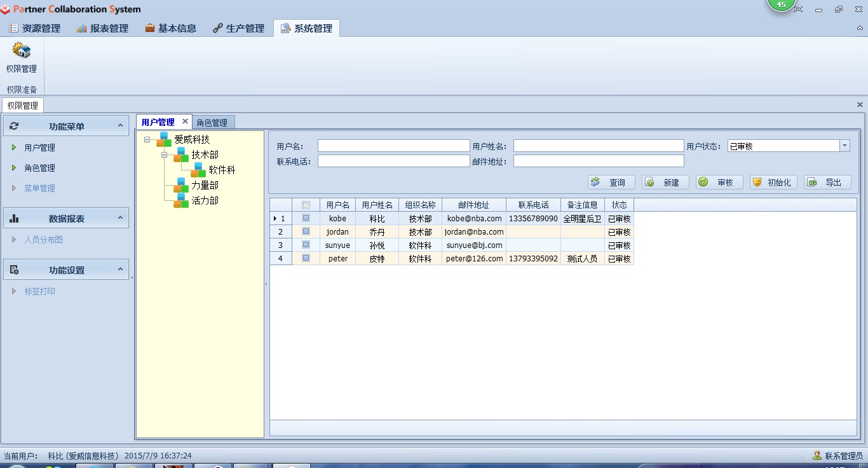Sort by 状态 column header

[x=620, y=205]
